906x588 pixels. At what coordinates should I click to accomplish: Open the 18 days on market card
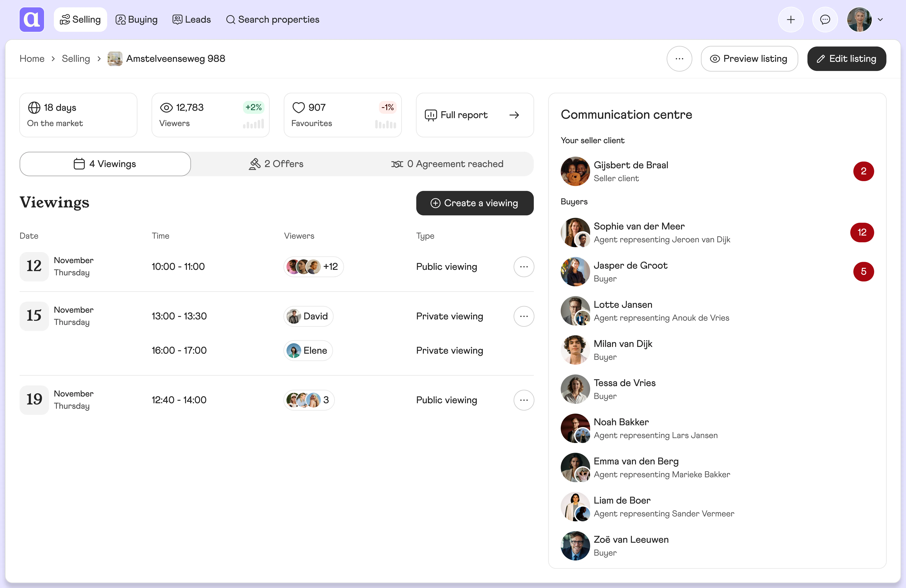click(78, 115)
